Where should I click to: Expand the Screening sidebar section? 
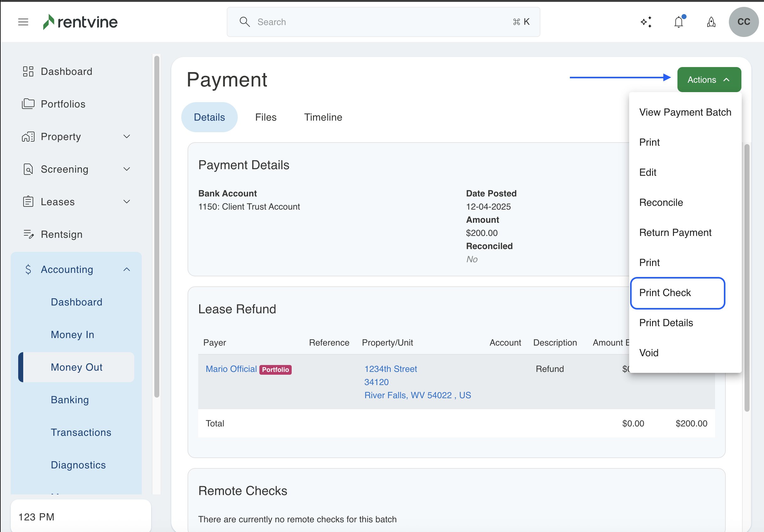point(126,169)
